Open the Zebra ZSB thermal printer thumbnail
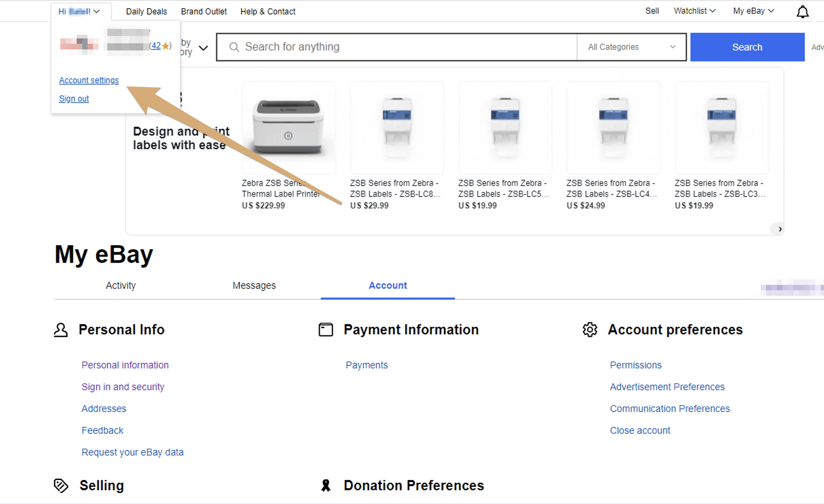The height and width of the screenshot is (504, 824). point(289,128)
